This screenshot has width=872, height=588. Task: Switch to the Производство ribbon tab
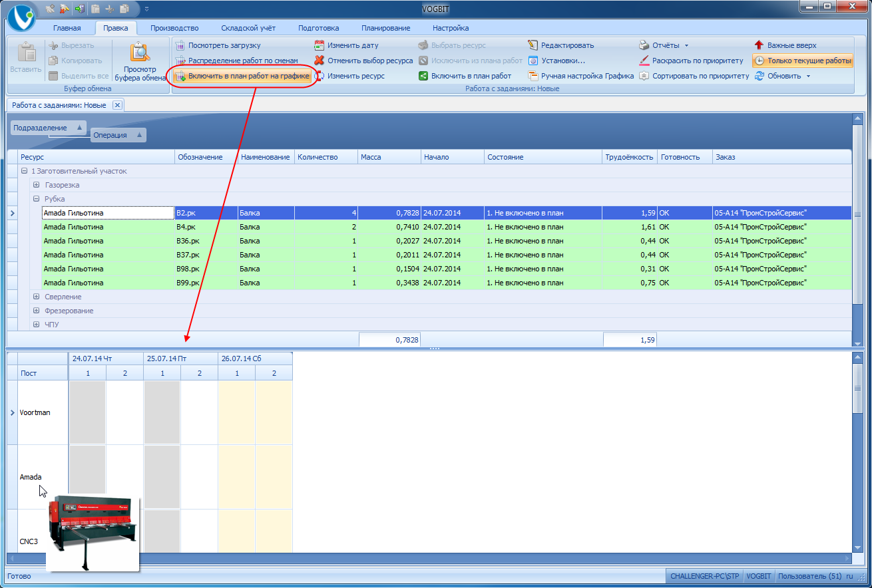pos(174,28)
